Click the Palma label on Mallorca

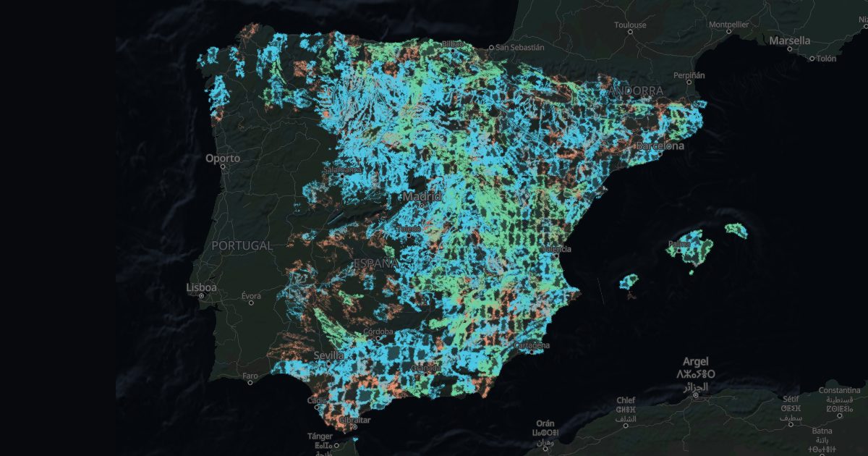(x=680, y=244)
